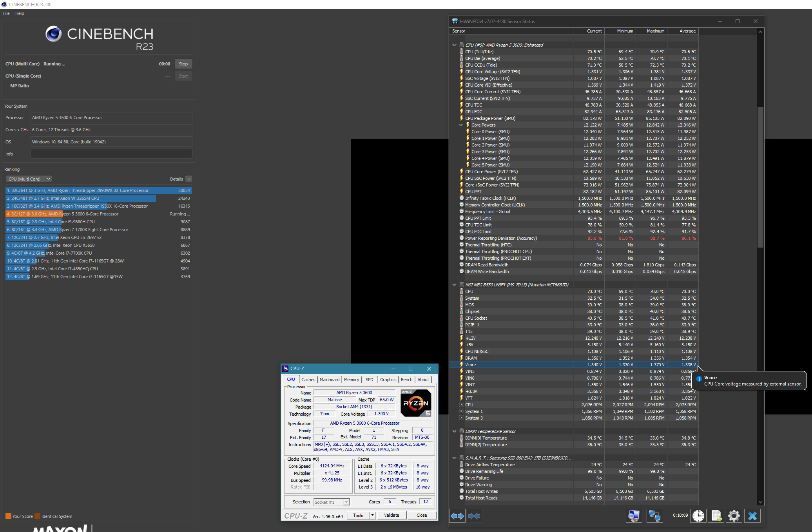This screenshot has height=532, width=812.
Task: Open the CPU (Multi Core) ranking dropdown
Action: click(x=29, y=179)
